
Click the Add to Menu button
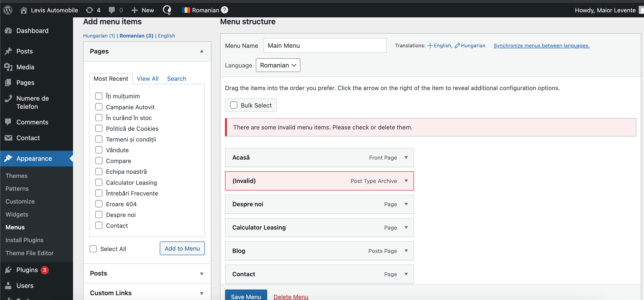[182, 248]
